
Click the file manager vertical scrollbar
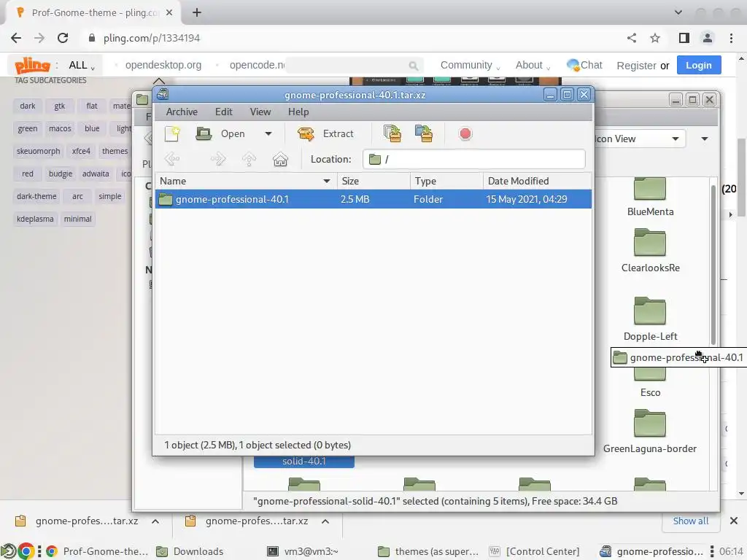pyautogui.click(x=713, y=264)
